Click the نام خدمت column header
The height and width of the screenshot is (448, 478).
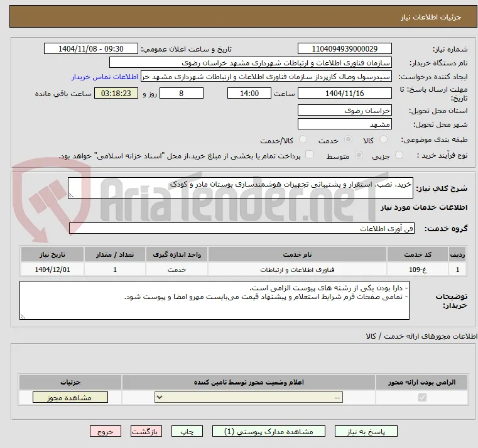(x=297, y=254)
